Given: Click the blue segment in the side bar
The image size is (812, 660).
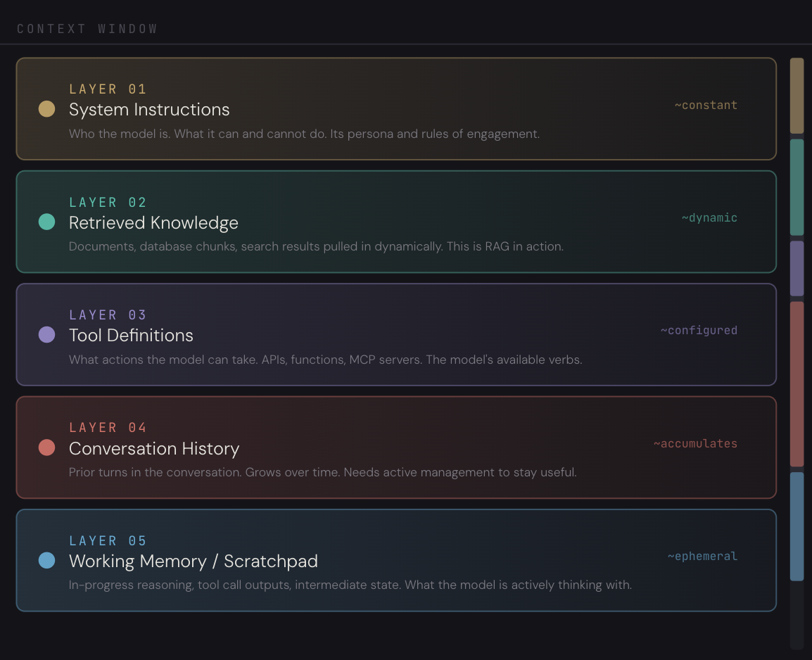Looking at the screenshot, I should 797,526.
